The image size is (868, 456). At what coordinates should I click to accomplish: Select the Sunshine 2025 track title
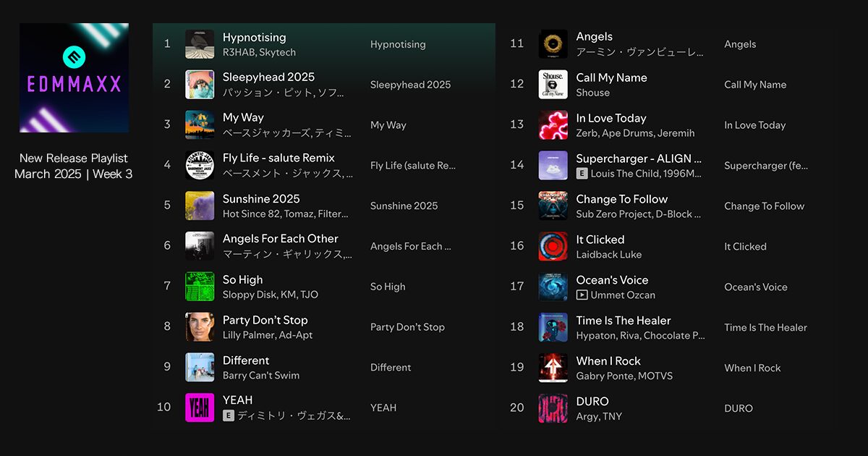pos(261,198)
